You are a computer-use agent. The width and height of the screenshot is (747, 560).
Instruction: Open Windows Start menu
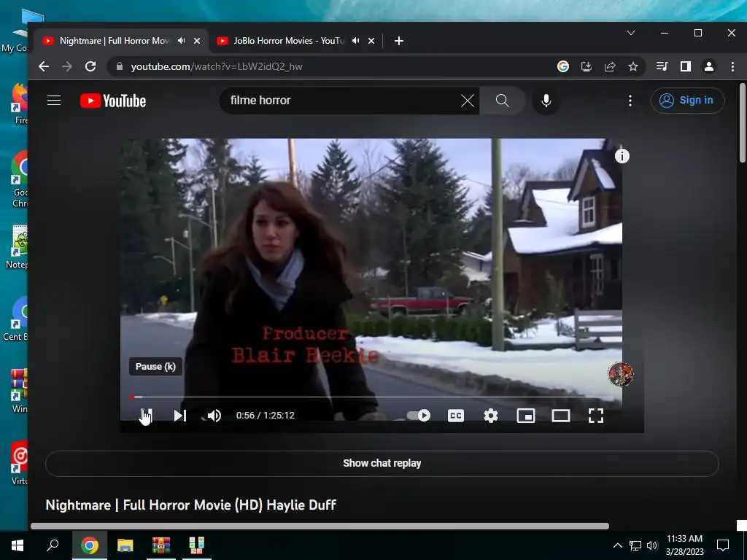(x=18, y=545)
